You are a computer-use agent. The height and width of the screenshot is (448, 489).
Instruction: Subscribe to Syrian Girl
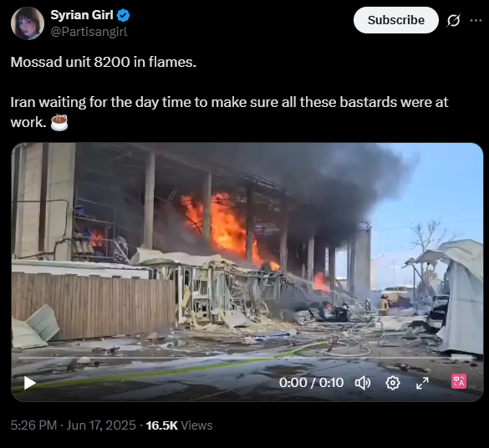(x=396, y=20)
